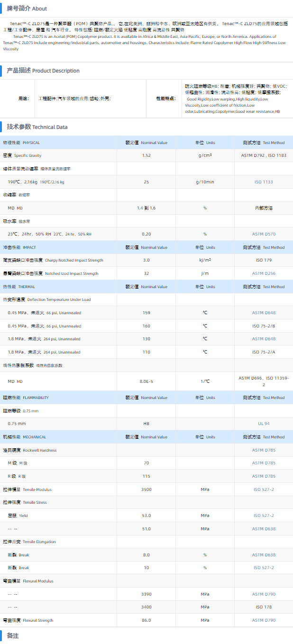This screenshot has width=293, height=644.
Task: Click the 内部方法 test method cell
Action: pyautogui.click(x=264, y=208)
